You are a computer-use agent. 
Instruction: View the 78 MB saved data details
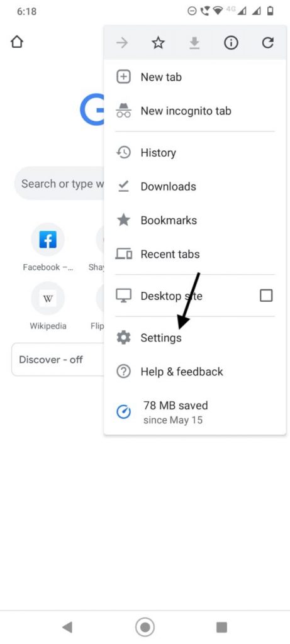coord(195,412)
